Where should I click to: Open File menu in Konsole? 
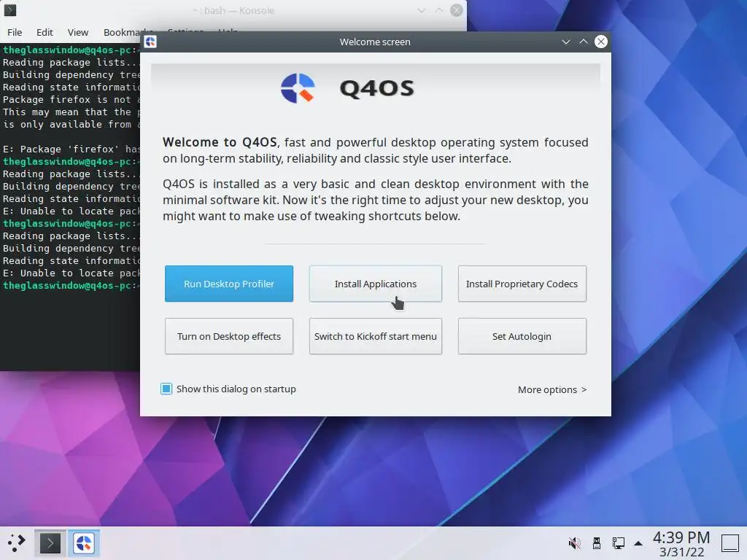tap(15, 32)
